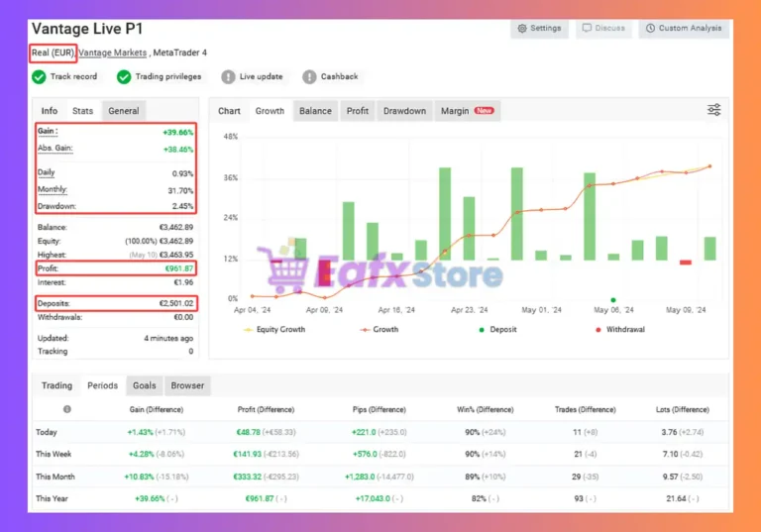The image size is (761, 532).
Task: Click the Profit value €961.87 in Info panel
Action: [179, 268]
